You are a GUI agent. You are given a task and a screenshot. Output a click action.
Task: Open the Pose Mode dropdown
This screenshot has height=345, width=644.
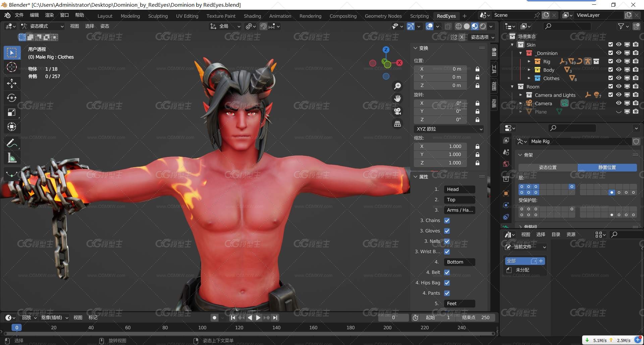(42, 26)
